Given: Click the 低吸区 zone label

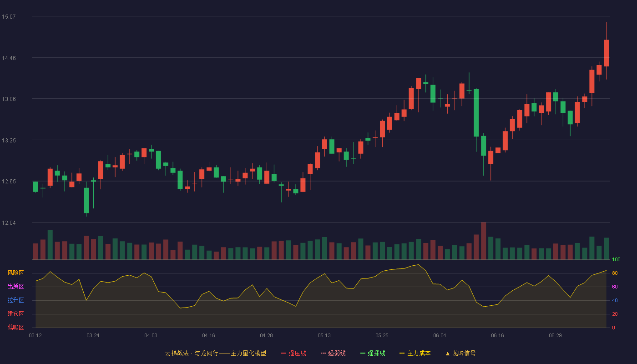Looking at the screenshot, I should pos(15,327).
